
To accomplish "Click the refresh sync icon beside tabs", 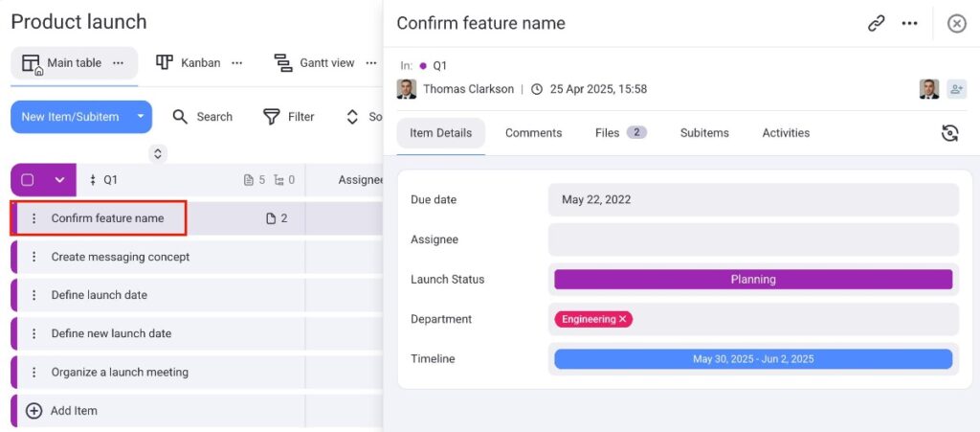I will 949,133.
